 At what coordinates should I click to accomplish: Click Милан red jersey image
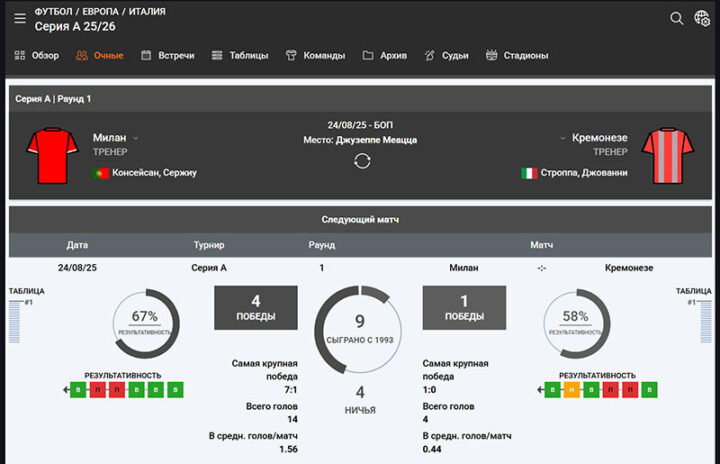pos(52,155)
